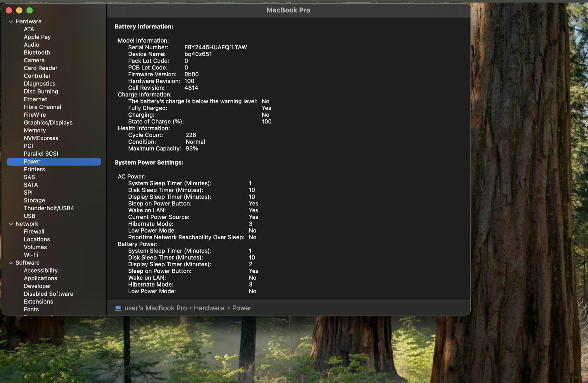This screenshot has width=588, height=383.
Task: Show Wi-Fi information
Action: (x=31, y=256)
